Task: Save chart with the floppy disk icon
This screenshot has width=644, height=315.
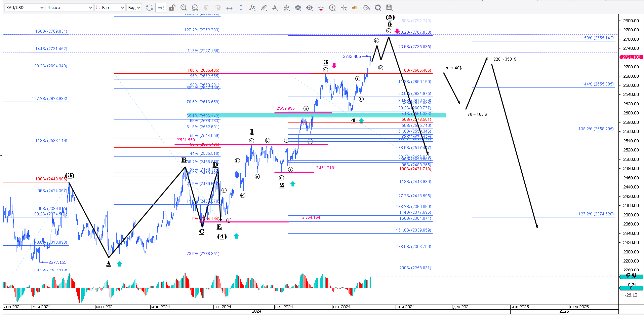Action: coord(389,7)
